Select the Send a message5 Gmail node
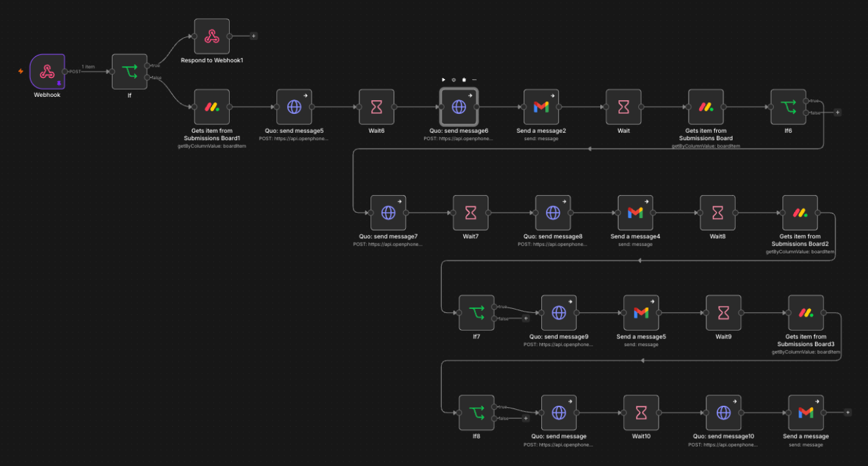Screen dimensions: 868x466 click(642, 313)
